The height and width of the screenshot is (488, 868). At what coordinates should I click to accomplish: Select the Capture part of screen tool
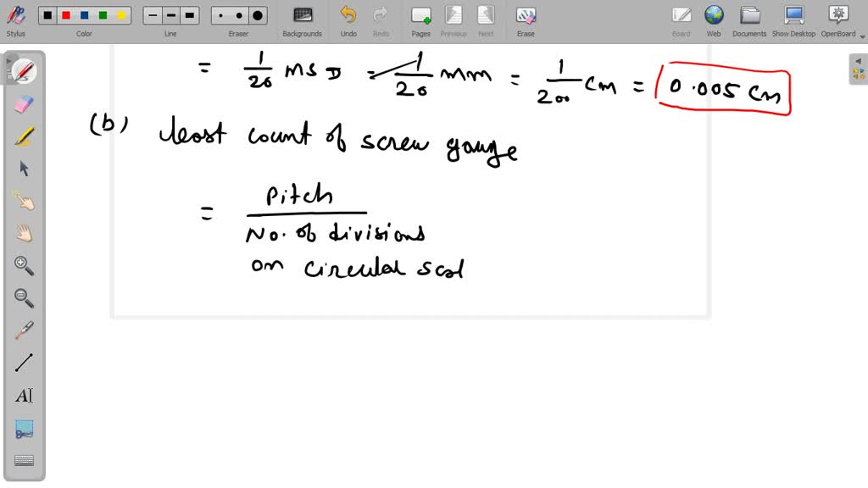[23, 428]
